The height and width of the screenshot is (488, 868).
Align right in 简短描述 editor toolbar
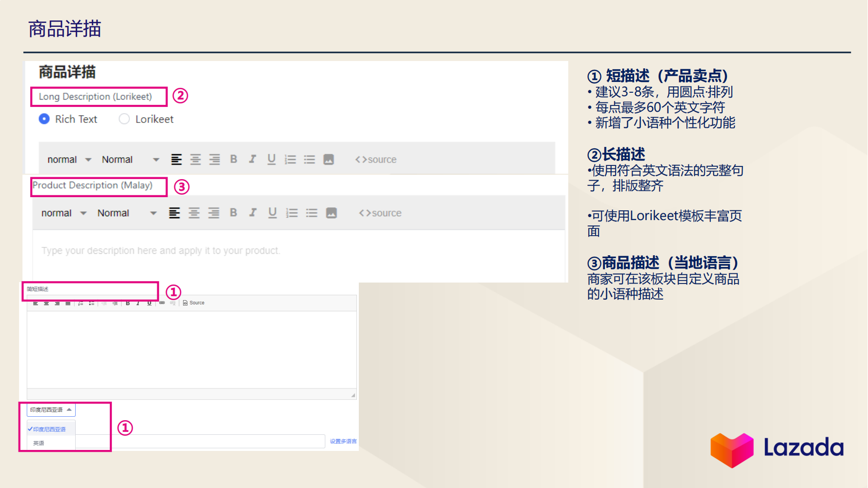coord(57,303)
